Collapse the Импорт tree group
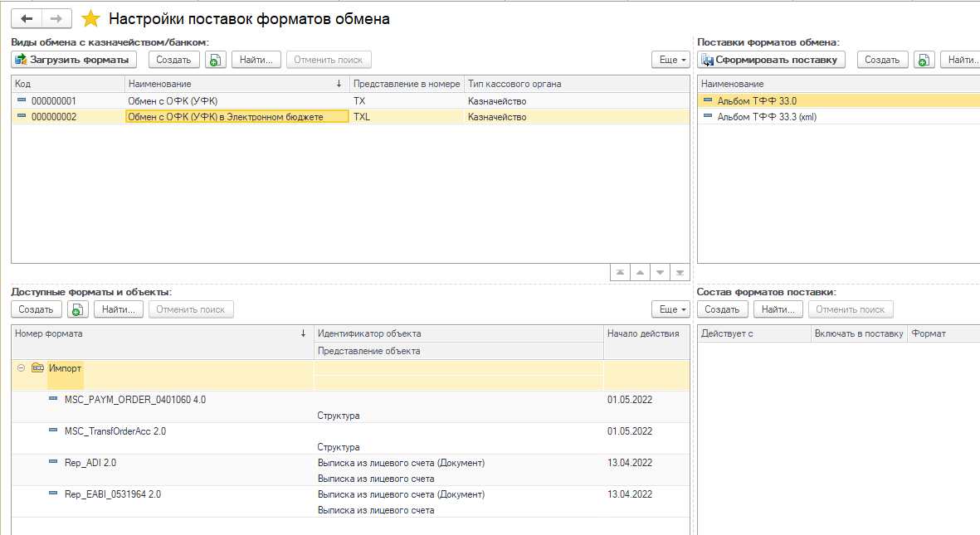The height and width of the screenshot is (535, 980). (22, 367)
